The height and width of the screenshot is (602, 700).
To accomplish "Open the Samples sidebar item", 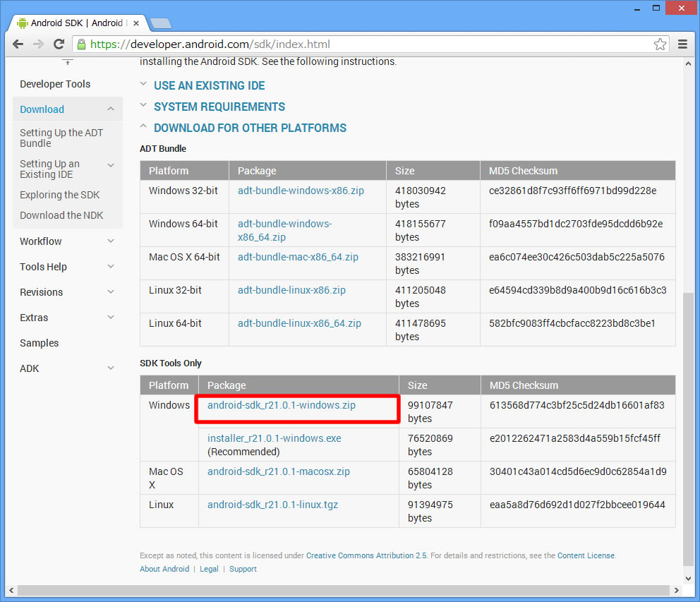I will (40, 343).
